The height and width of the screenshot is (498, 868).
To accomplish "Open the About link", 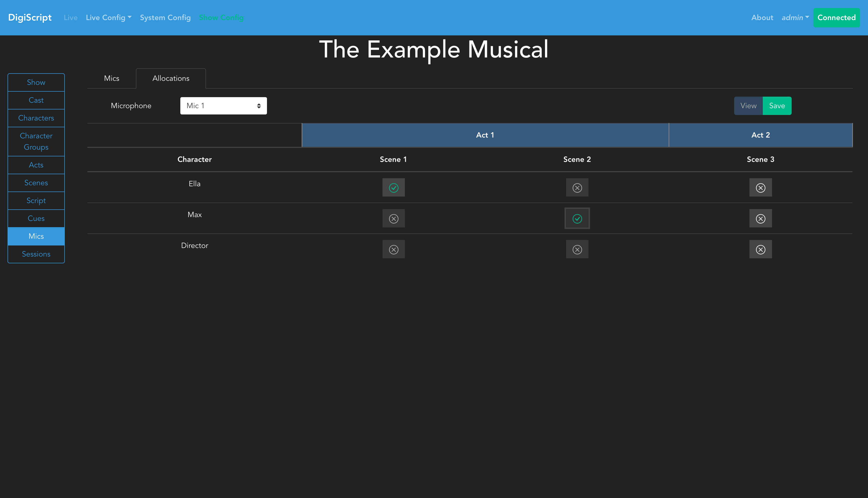I will pyautogui.click(x=762, y=17).
